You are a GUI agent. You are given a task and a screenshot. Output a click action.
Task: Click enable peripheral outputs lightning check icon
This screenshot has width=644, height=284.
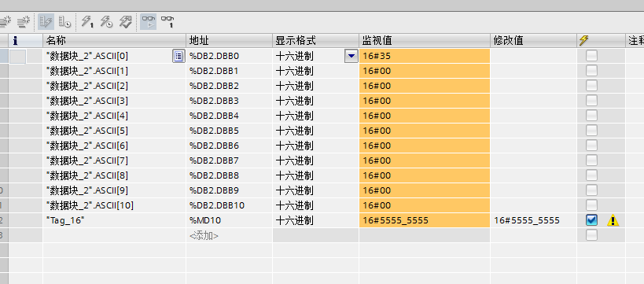click(x=126, y=21)
